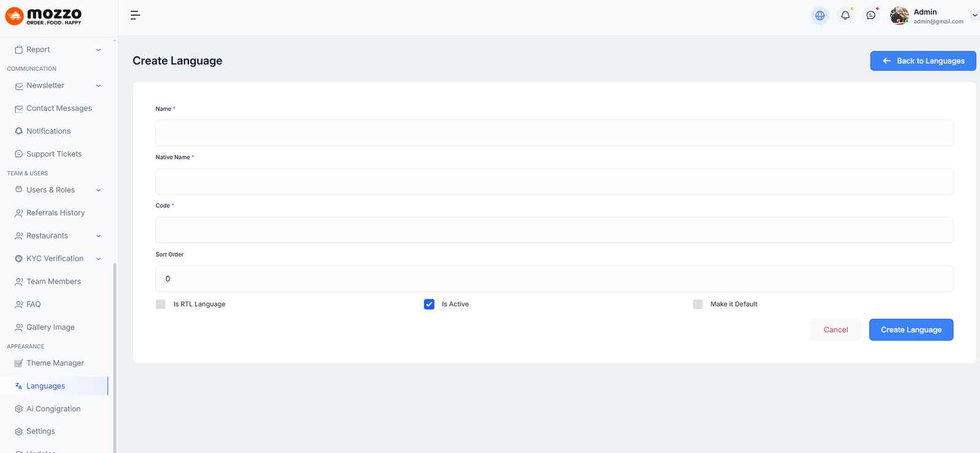Click the Support Tickets icon in sidebar
Screen dimensions: 980x453
click(19, 154)
